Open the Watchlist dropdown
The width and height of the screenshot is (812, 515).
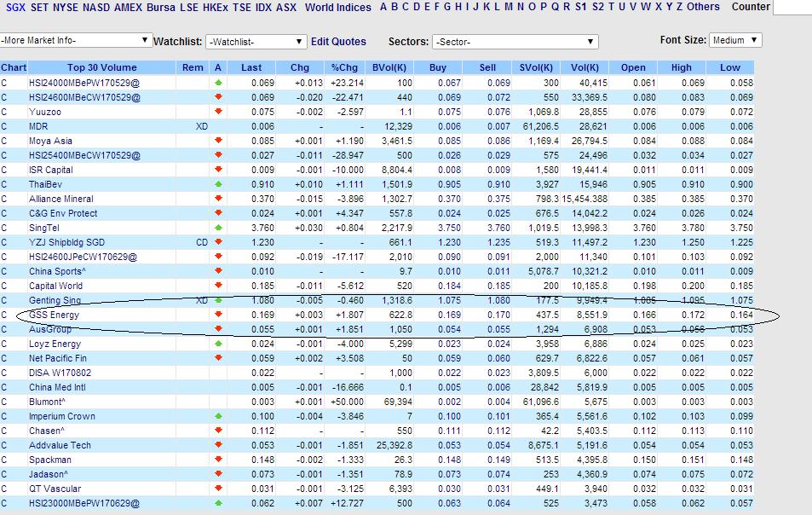(x=256, y=42)
